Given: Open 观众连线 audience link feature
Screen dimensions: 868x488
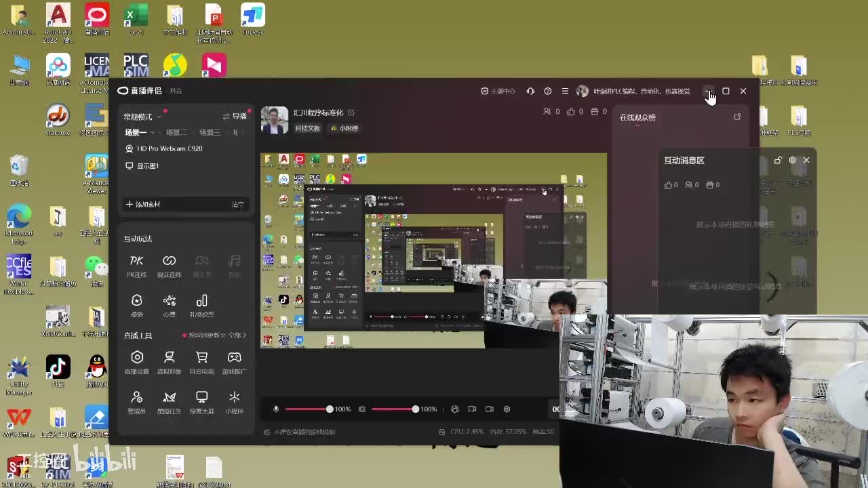Looking at the screenshot, I should point(170,266).
